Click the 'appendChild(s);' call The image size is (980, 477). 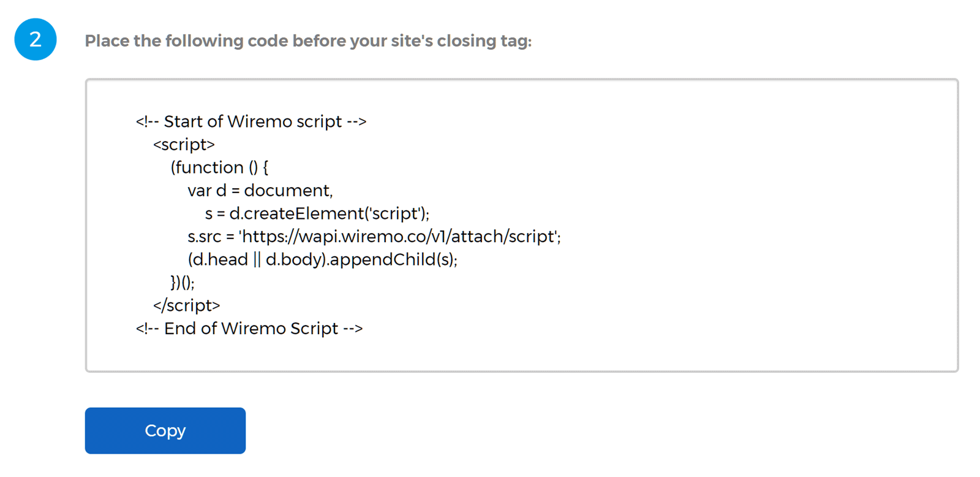click(x=393, y=259)
